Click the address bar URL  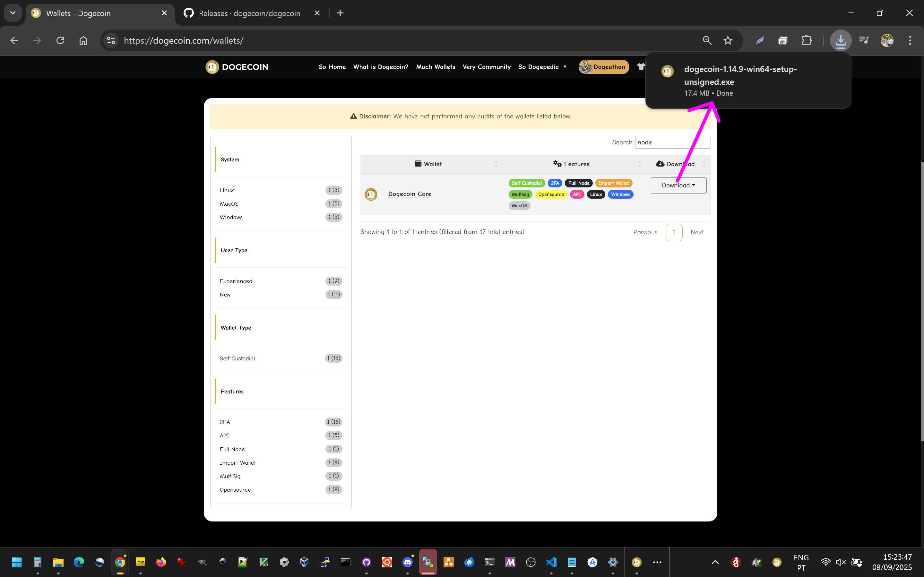(184, 40)
